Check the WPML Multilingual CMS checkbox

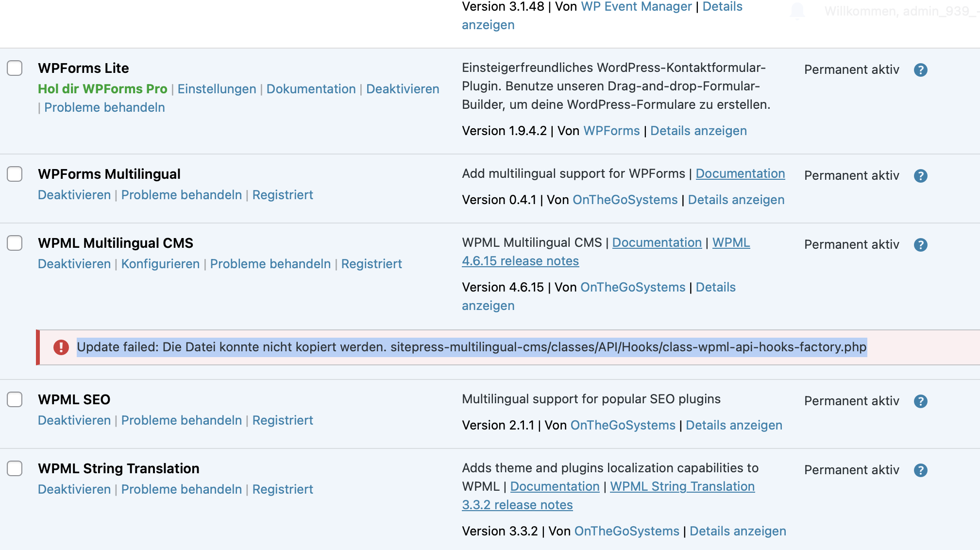click(15, 243)
